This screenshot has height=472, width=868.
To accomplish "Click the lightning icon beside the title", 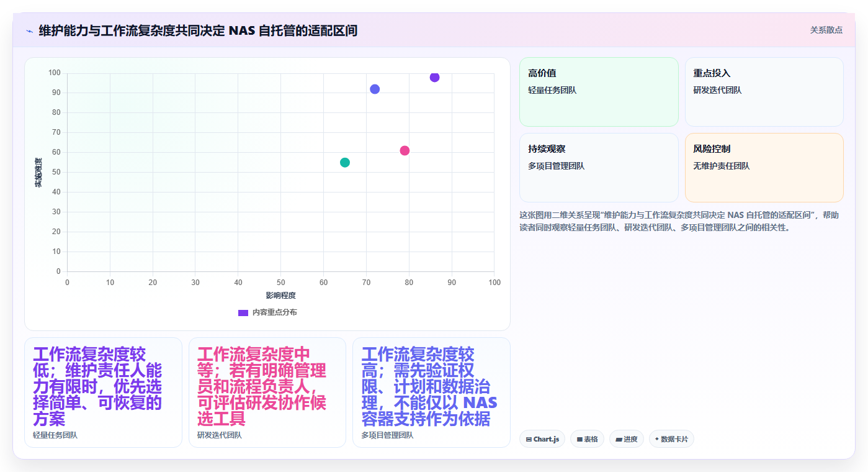I will (29, 31).
